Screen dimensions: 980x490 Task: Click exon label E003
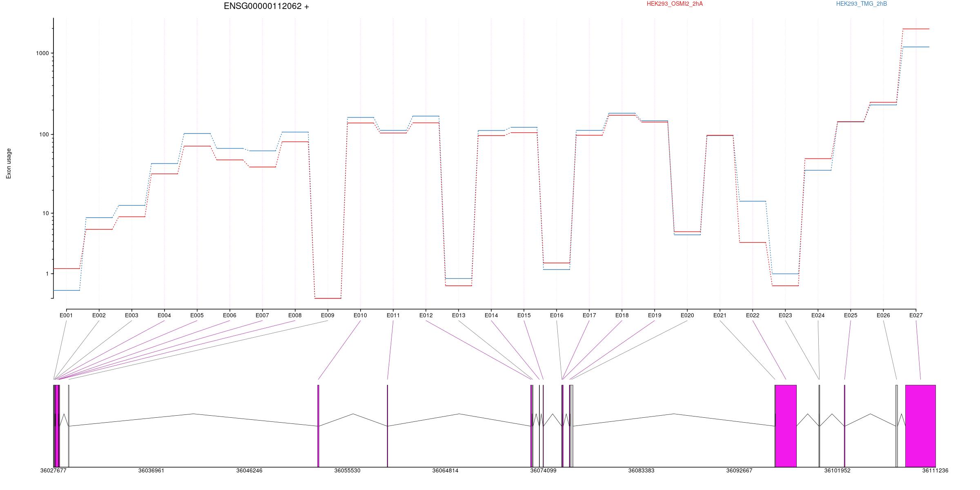[131, 315]
